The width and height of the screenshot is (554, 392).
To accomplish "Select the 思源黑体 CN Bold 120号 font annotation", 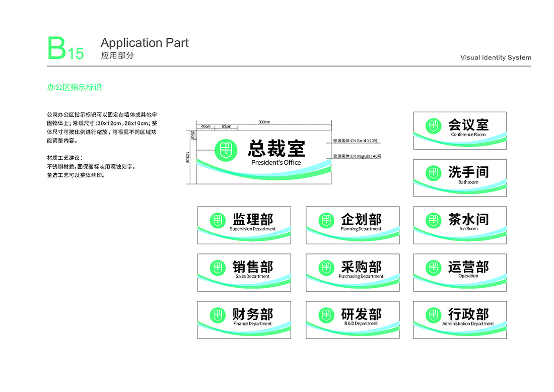I will (x=356, y=141).
